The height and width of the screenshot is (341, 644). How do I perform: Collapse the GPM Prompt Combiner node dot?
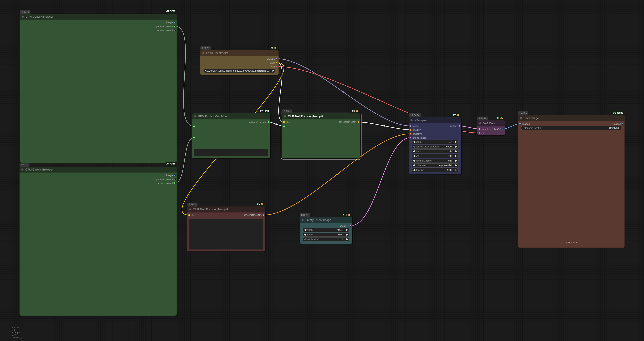pos(195,116)
